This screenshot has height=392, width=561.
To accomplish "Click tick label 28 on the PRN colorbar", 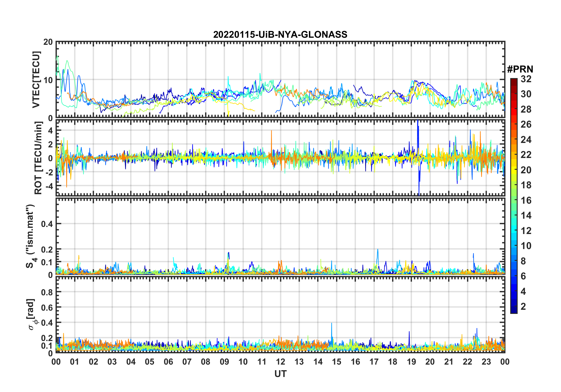I will 526,109.
